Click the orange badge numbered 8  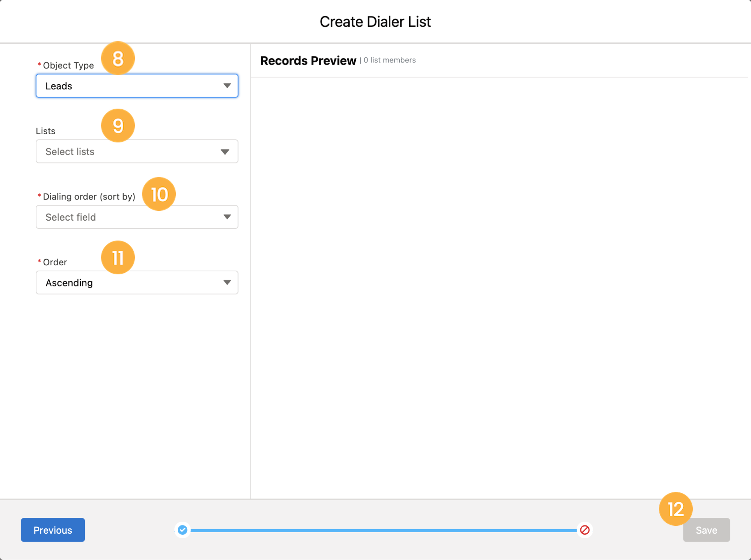(118, 58)
